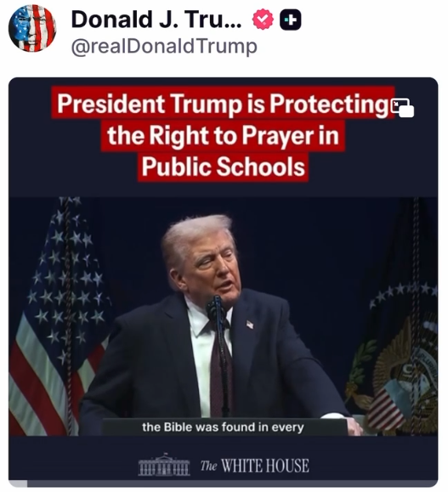Click the red verified checkmark badge
This screenshot has height=492, width=448.
pos(263,20)
